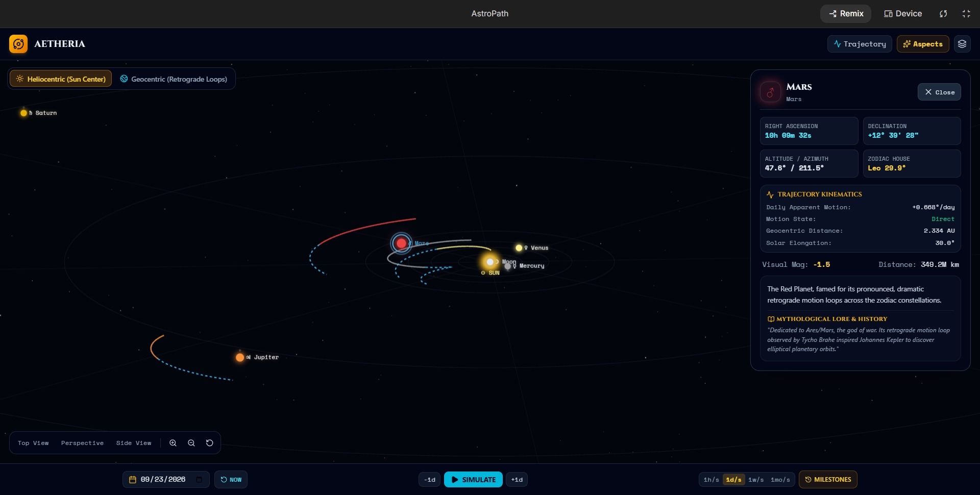Step back one day with -1d
The image size is (980, 495).
[429, 480]
